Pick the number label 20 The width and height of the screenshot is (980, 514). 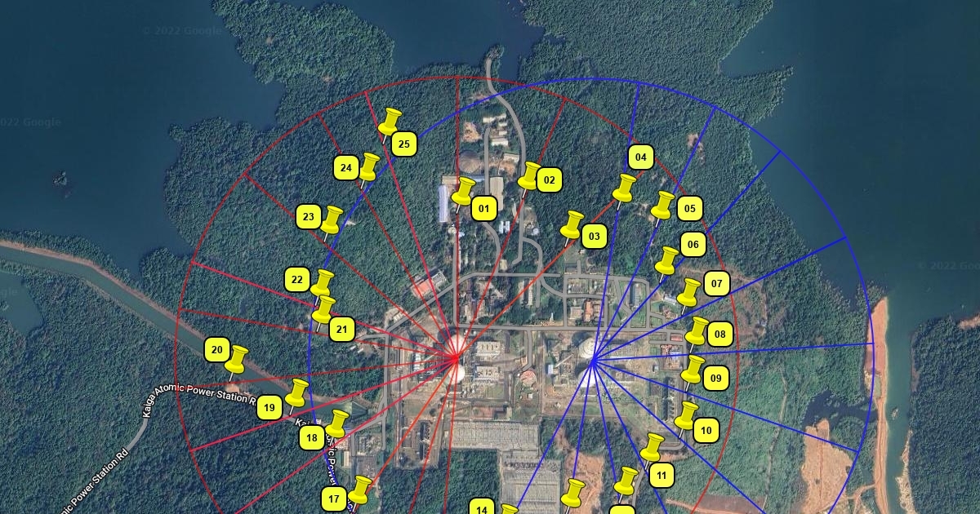pyautogui.click(x=216, y=350)
